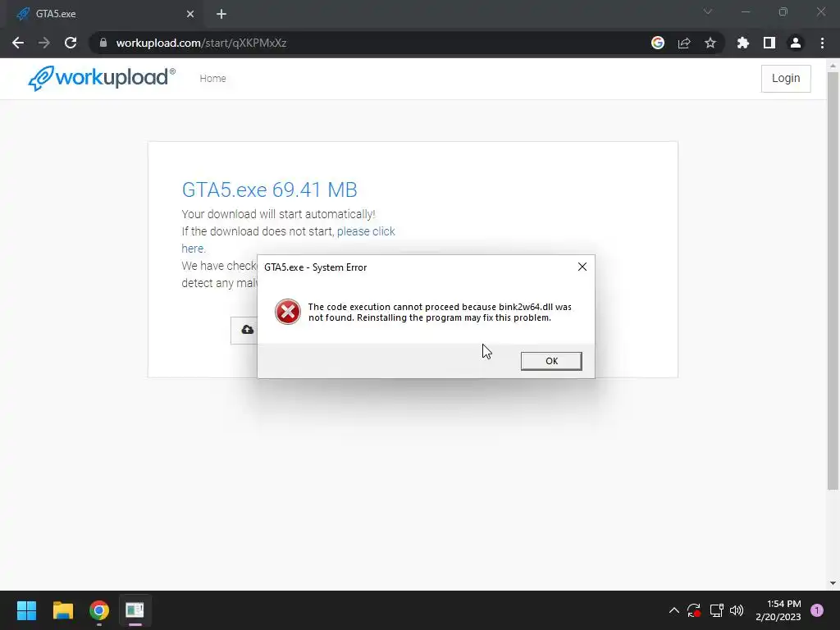Click the workupload logo

[102, 78]
